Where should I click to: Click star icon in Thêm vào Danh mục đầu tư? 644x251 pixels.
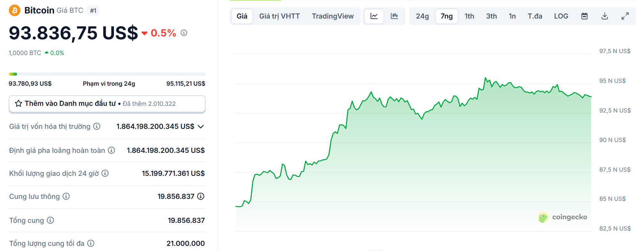(19, 104)
